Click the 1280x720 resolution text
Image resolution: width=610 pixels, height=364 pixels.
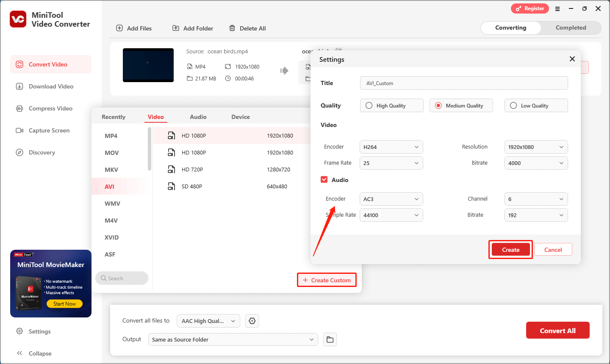(278, 169)
